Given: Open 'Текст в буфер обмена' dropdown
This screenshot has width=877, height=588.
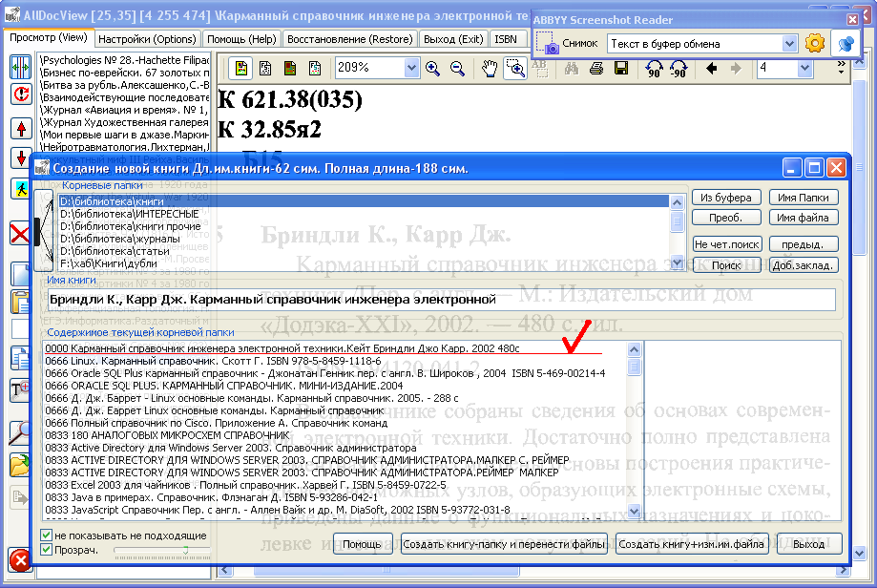Looking at the screenshot, I should [x=788, y=44].
